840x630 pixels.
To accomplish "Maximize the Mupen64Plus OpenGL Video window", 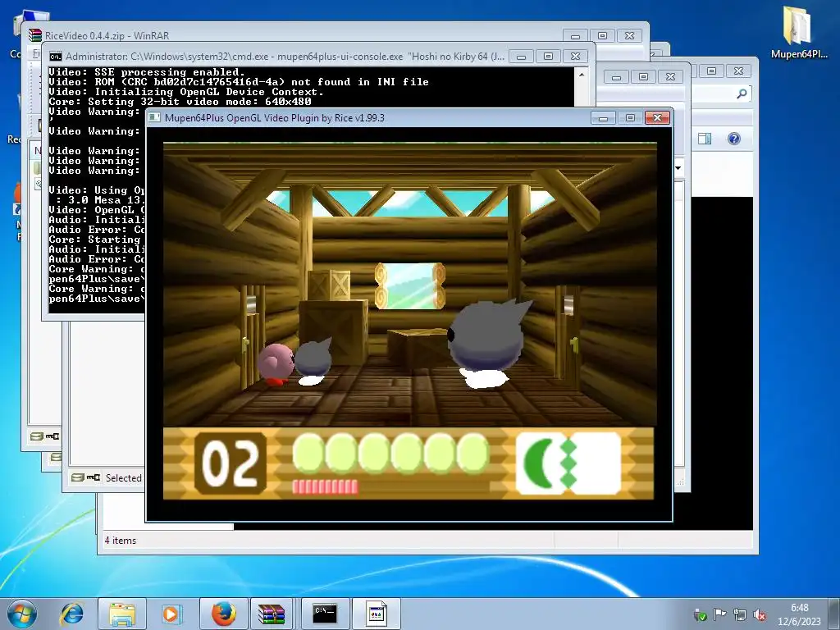I will pos(630,118).
